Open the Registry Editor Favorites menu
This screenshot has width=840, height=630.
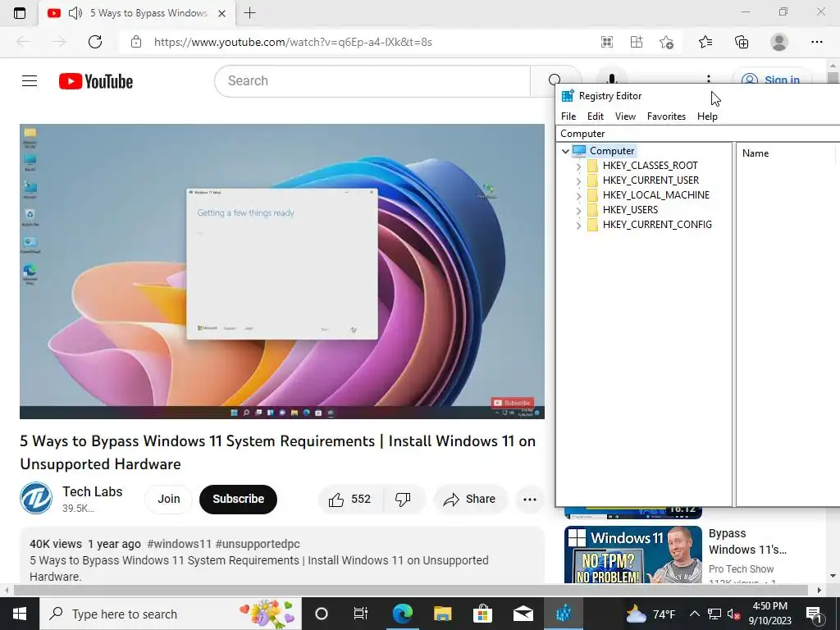[666, 116]
